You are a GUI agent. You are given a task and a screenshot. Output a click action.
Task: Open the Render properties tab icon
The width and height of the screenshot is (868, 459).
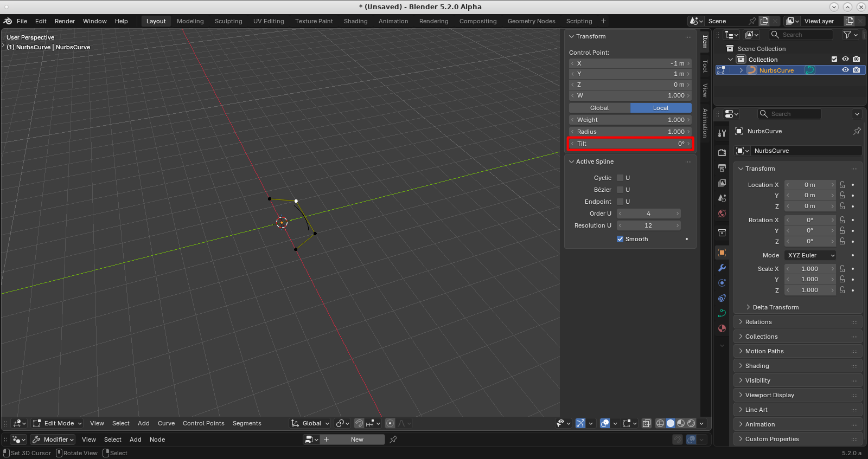click(722, 153)
